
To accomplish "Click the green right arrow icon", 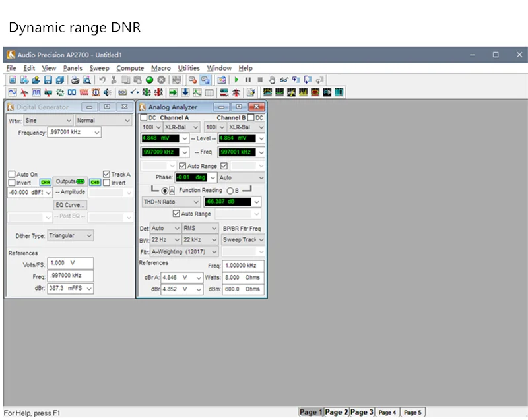I will pos(173,92).
